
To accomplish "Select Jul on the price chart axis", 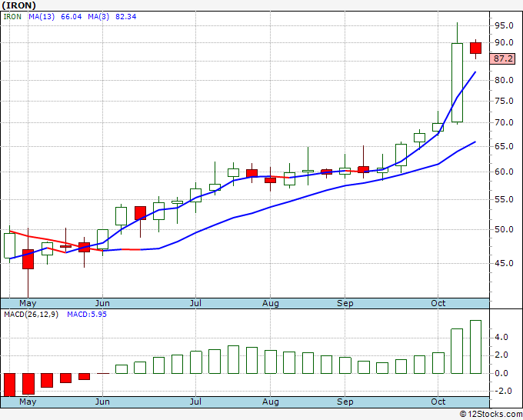I will point(195,303).
